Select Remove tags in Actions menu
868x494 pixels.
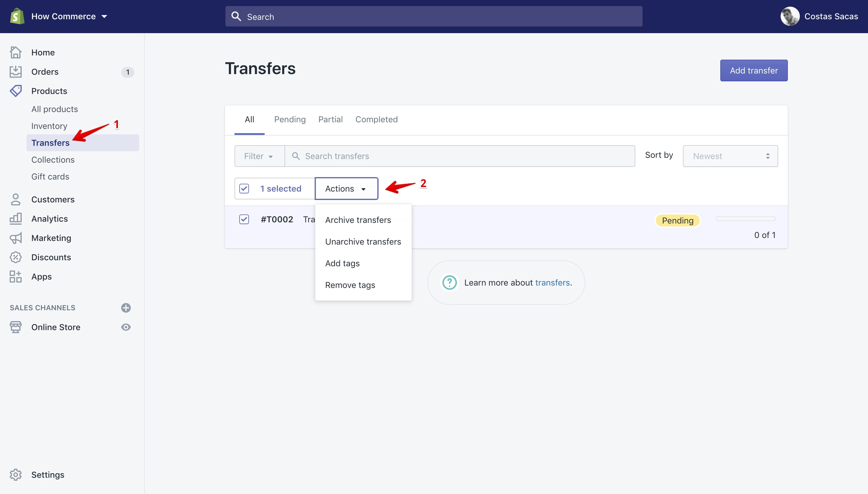pos(363,285)
